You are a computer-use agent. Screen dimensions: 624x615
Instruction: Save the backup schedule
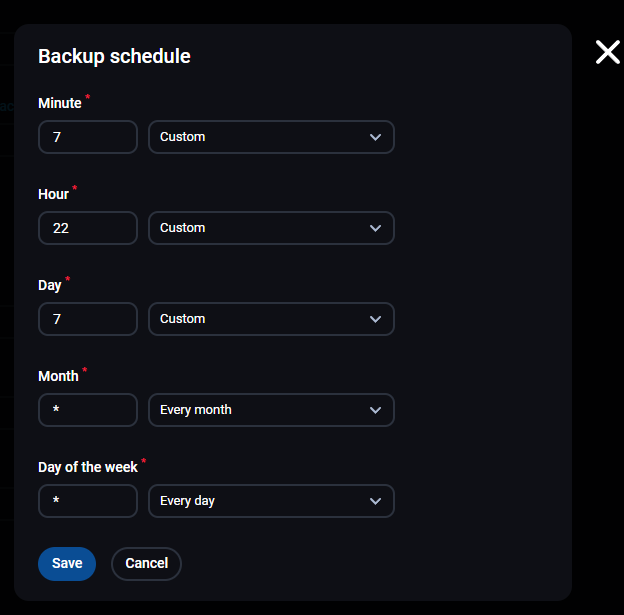(x=67, y=564)
